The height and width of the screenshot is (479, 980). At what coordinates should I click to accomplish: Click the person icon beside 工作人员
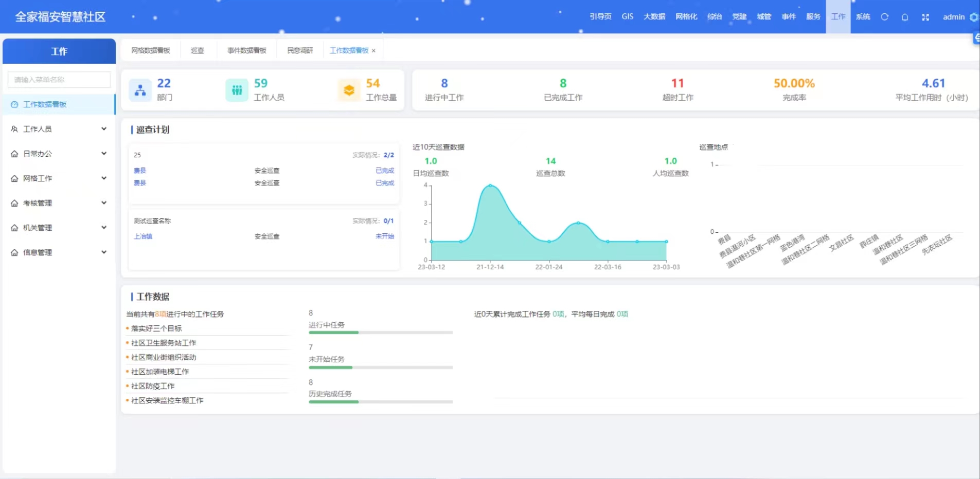pyautogui.click(x=14, y=129)
